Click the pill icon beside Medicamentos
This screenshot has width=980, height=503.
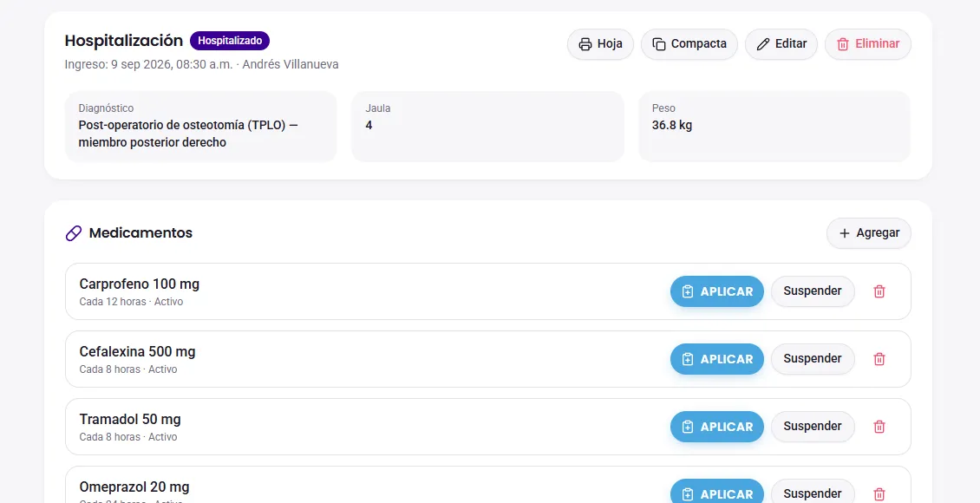74,233
